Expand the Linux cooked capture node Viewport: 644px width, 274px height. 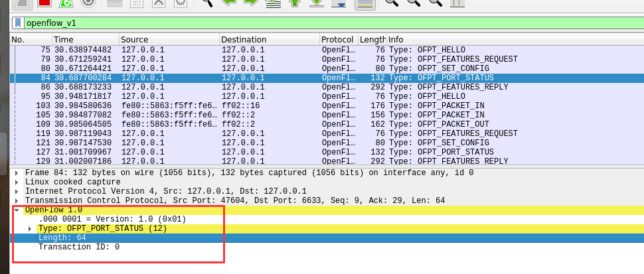(x=17, y=182)
